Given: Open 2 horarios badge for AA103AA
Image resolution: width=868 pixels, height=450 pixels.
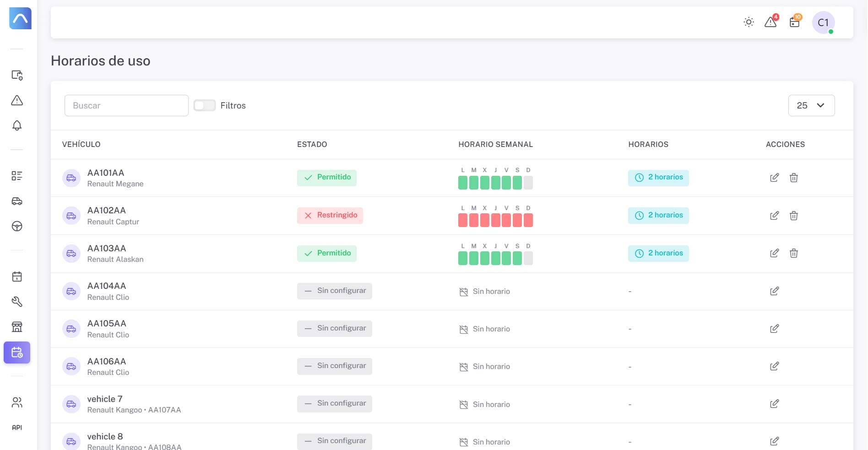Looking at the screenshot, I should [658, 253].
